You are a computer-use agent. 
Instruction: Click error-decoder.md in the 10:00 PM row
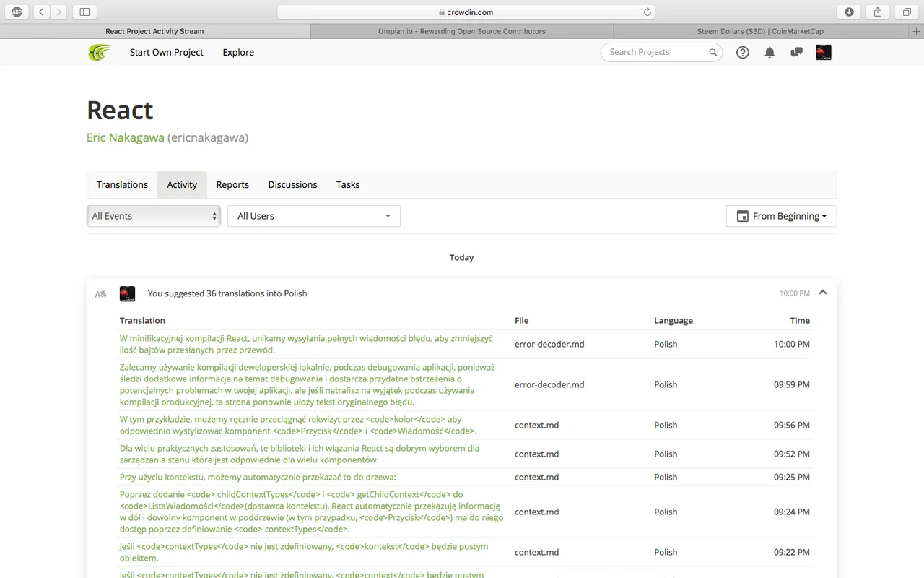coord(549,344)
